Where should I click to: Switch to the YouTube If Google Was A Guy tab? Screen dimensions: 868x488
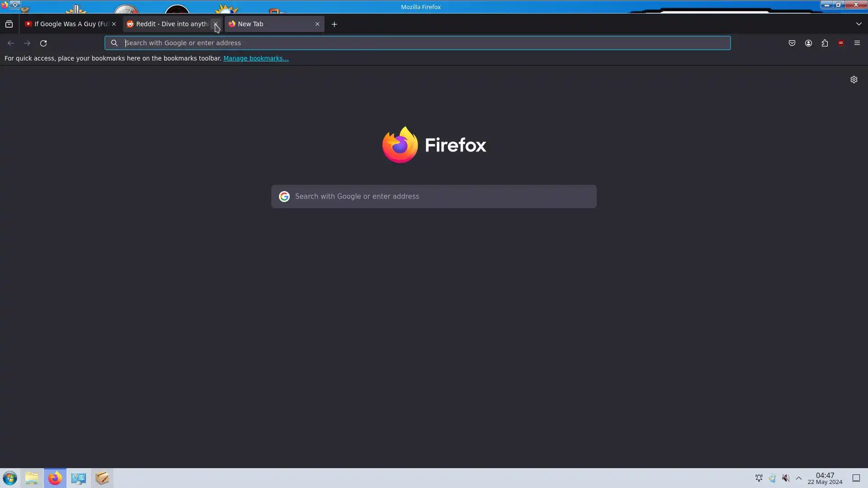[x=67, y=24]
